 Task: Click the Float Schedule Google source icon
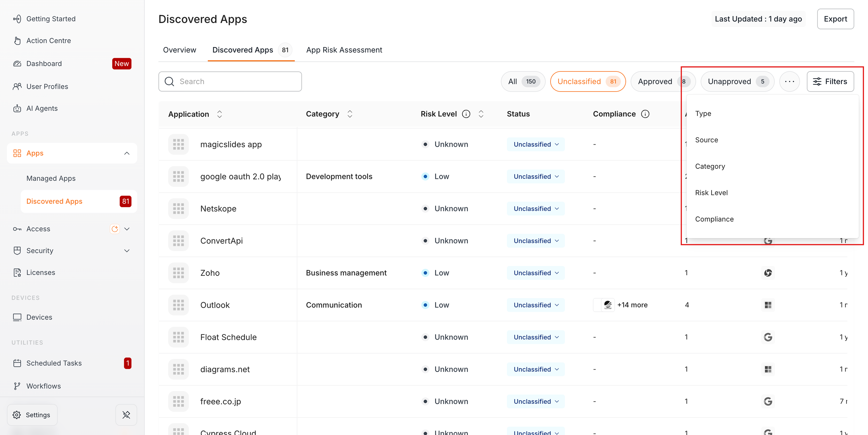click(768, 337)
